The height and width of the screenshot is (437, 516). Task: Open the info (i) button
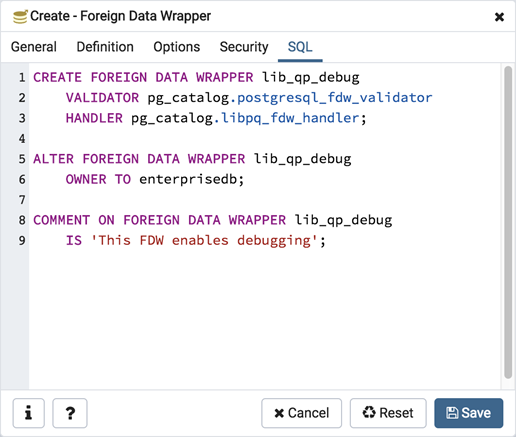(x=29, y=413)
